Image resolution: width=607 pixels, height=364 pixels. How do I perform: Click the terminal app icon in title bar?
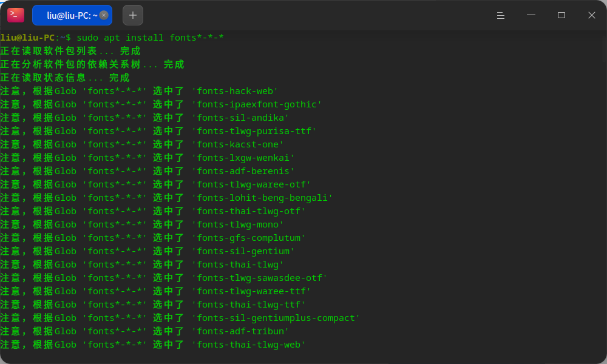click(16, 15)
